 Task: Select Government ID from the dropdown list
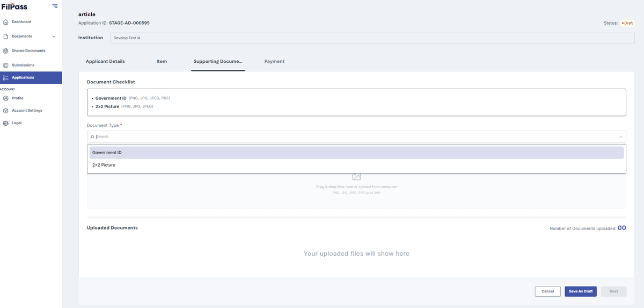(356, 153)
